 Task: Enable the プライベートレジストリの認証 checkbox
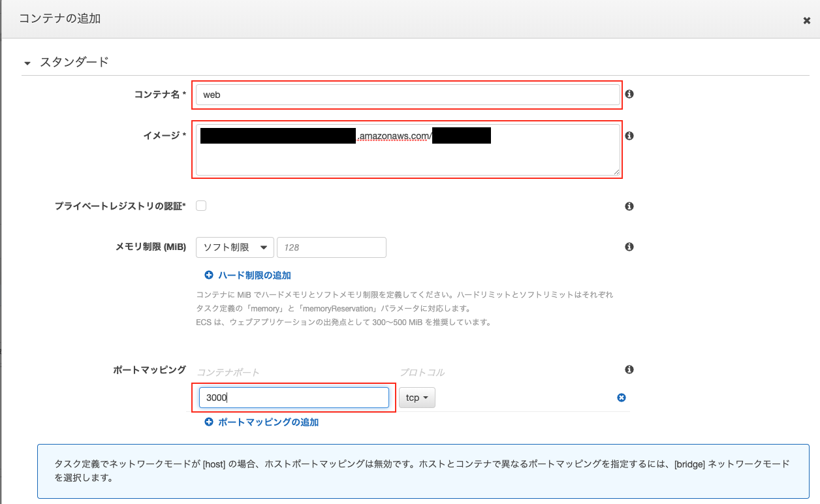[201, 205]
